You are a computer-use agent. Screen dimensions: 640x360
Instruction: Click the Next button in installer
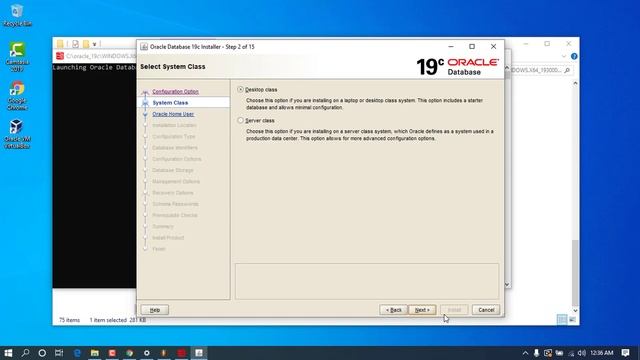point(422,310)
